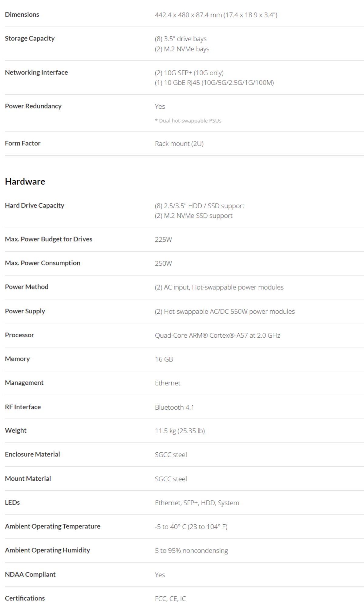Click the "Hard Drive Capacity" label
The image size is (364, 610).
click(x=35, y=206)
